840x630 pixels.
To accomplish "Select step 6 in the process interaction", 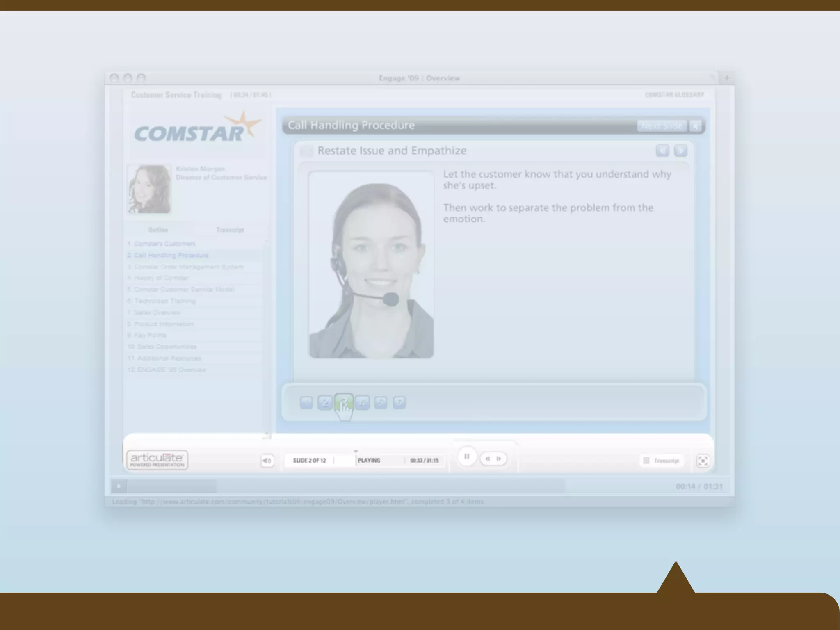I will click(399, 403).
